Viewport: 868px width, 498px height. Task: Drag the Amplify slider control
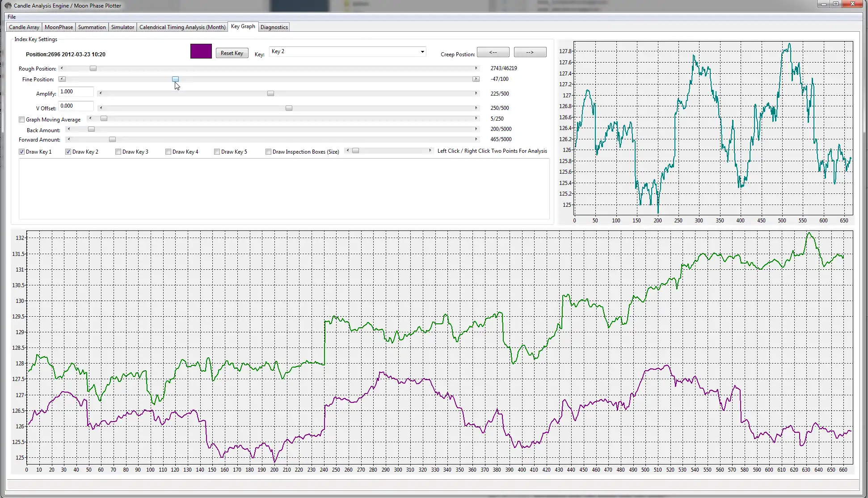click(x=271, y=93)
